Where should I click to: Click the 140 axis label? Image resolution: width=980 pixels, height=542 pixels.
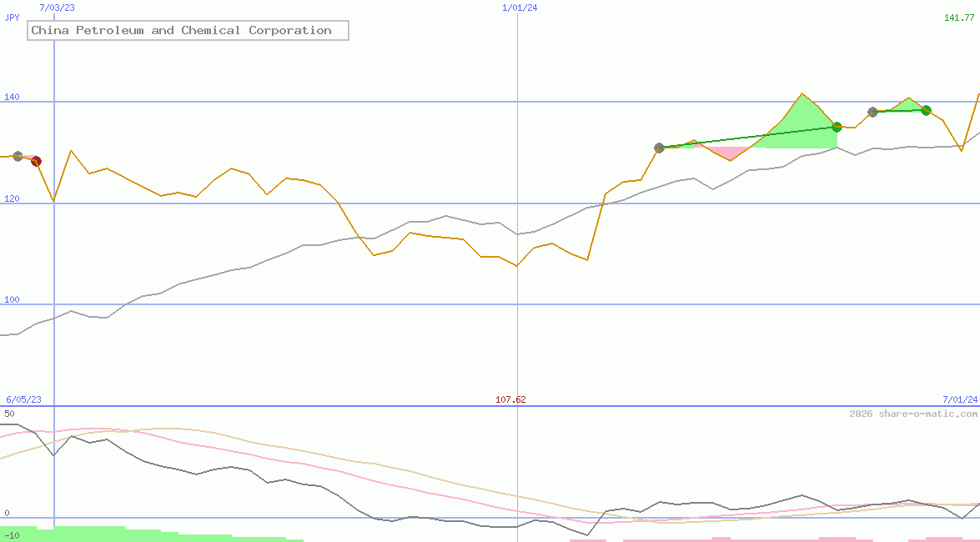tap(12, 97)
